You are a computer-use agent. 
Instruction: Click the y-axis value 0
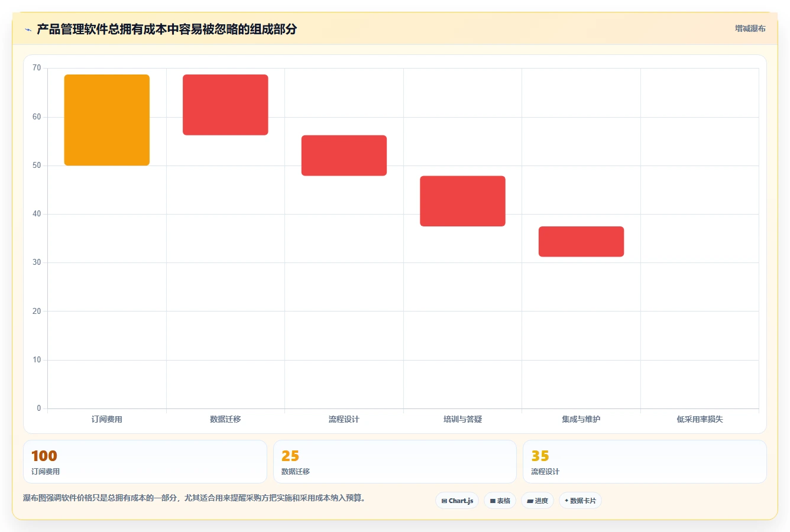39,408
